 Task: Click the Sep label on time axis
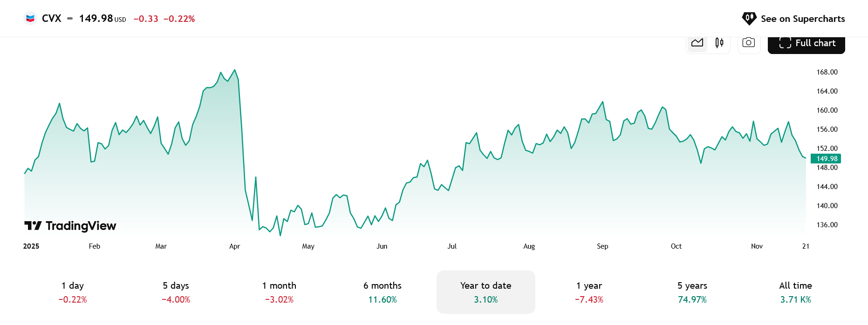coord(602,246)
